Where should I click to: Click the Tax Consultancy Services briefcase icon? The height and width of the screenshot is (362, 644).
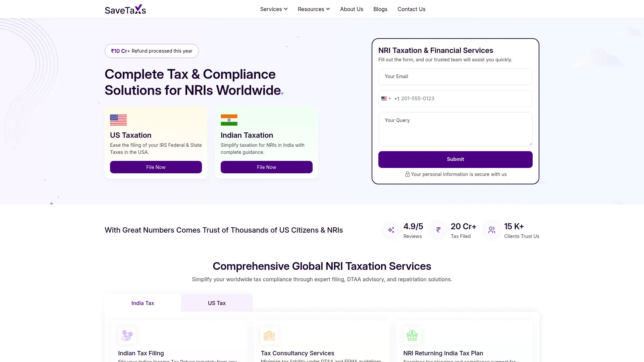tap(269, 335)
